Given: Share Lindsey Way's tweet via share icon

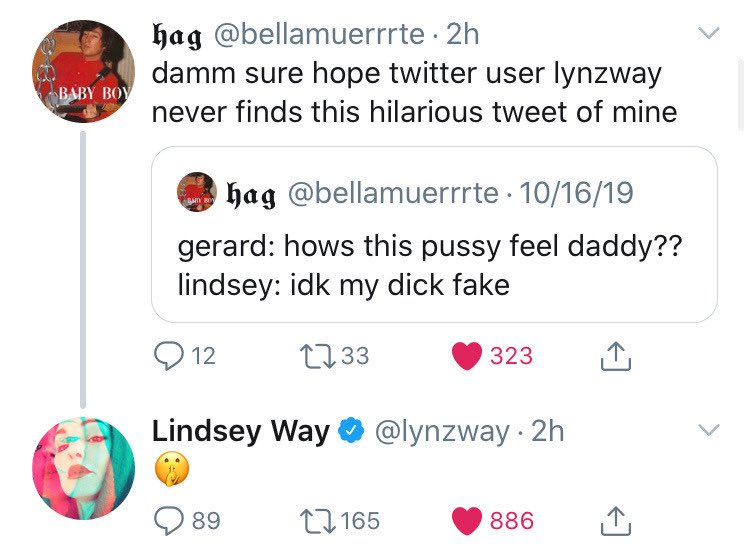Looking at the screenshot, I should coord(617,520).
